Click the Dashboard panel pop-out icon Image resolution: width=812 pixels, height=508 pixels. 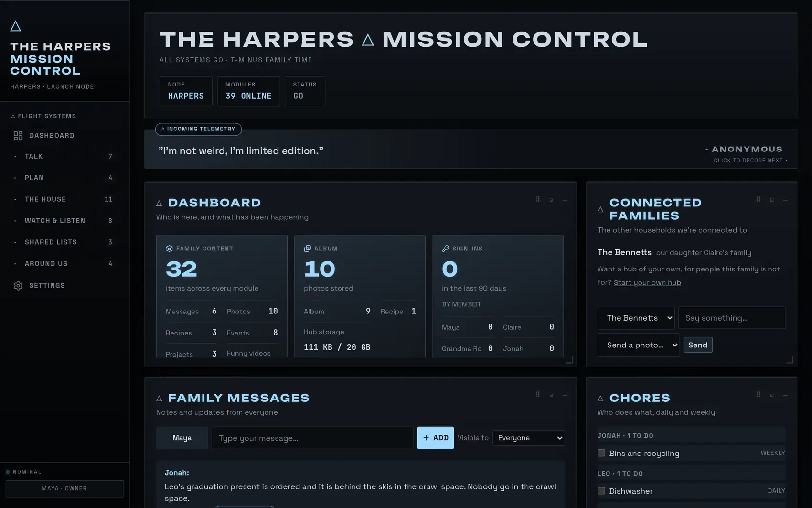551,200
